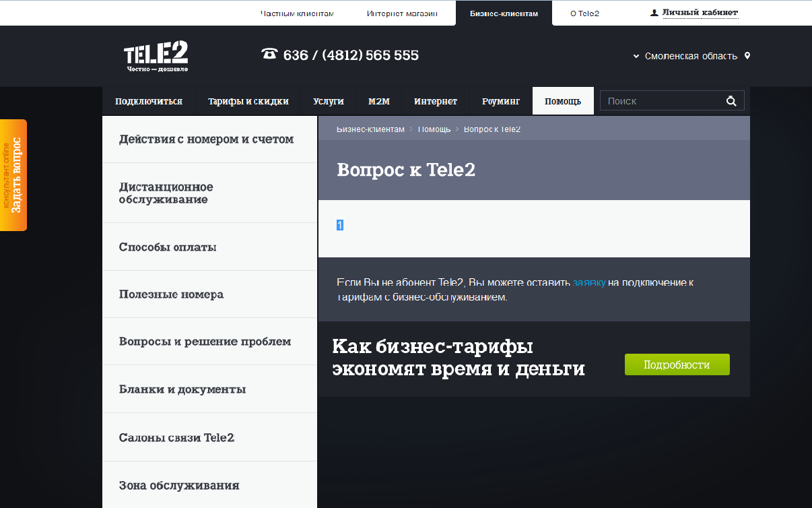Click the telephone icon near 636
Viewport: 812px width, 508px height.
point(269,54)
